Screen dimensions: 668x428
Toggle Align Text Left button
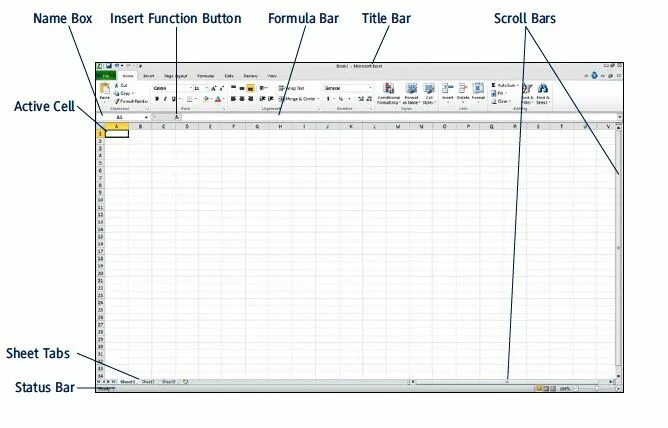(x=233, y=99)
